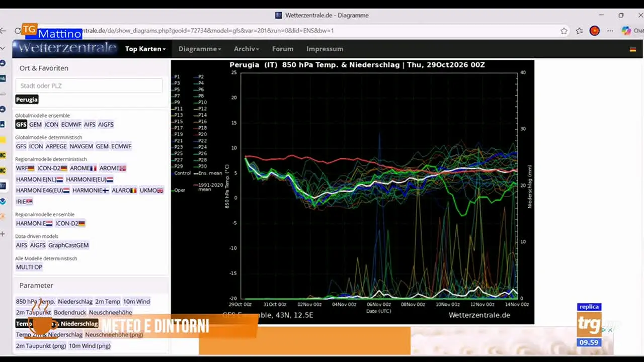Select the GFS ensemble model
This screenshot has width=644, height=362.
tap(21, 124)
